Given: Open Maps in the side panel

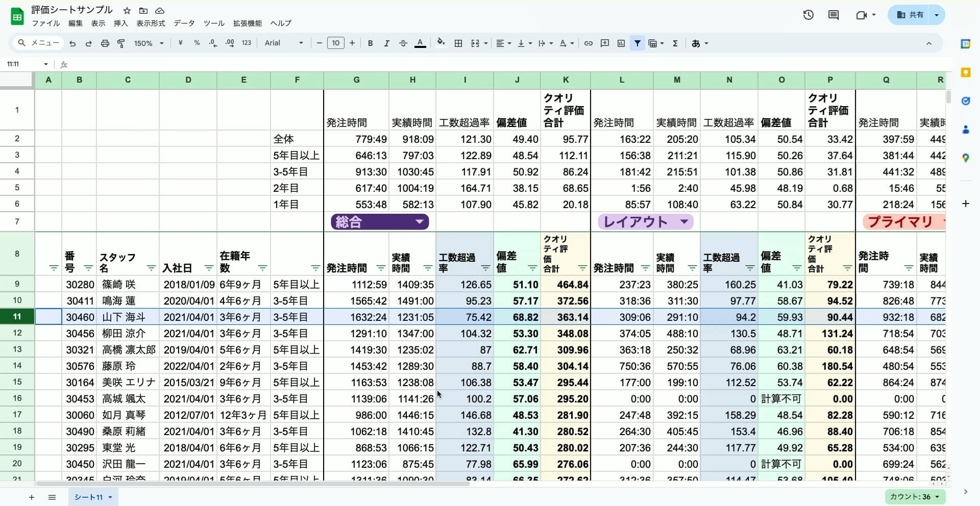Looking at the screenshot, I should pyautogui.click(x=966, y=158).
